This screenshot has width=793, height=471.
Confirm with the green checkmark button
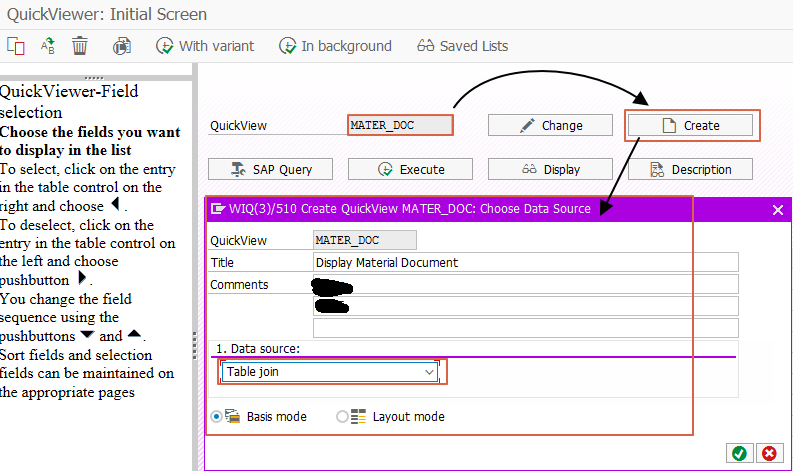(x=739, y=453)
